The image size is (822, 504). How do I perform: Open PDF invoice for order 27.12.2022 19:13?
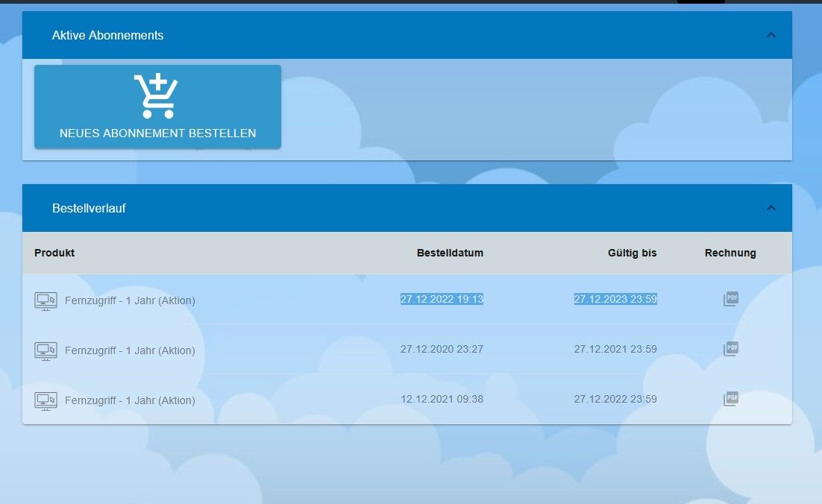click(731, 299)
